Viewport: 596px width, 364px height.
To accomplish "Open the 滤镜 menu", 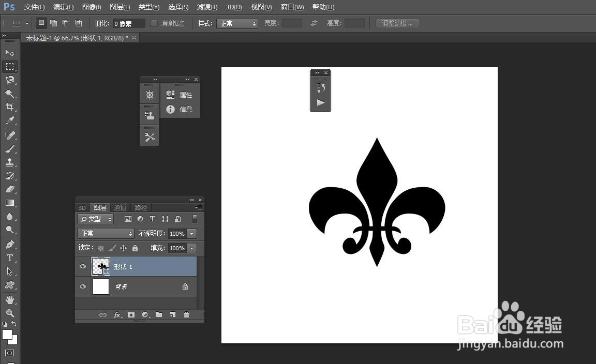I will (207, 7).
